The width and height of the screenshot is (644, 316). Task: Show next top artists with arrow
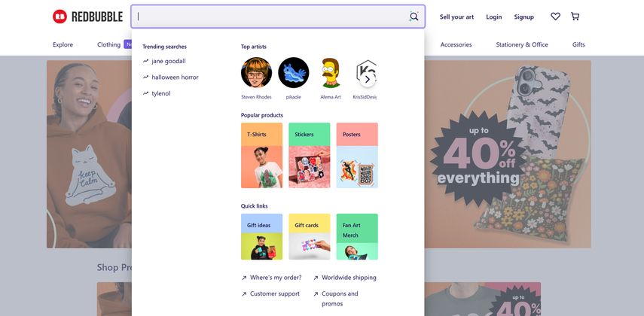point(368,79)
